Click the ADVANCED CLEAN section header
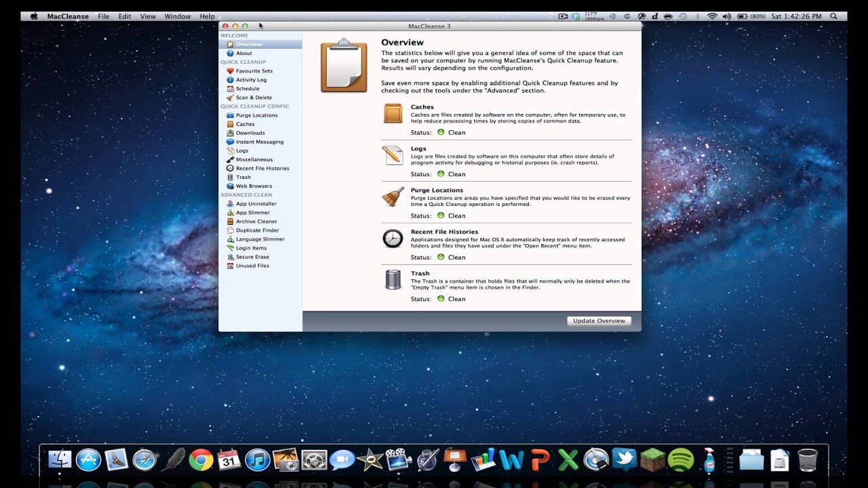The width and height of the screenshot is (868, 488). [x=246, y=195]
